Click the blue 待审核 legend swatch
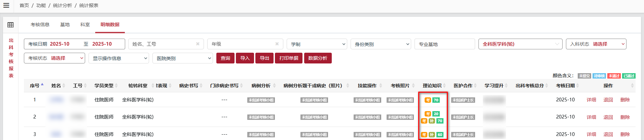 (599, 76)
